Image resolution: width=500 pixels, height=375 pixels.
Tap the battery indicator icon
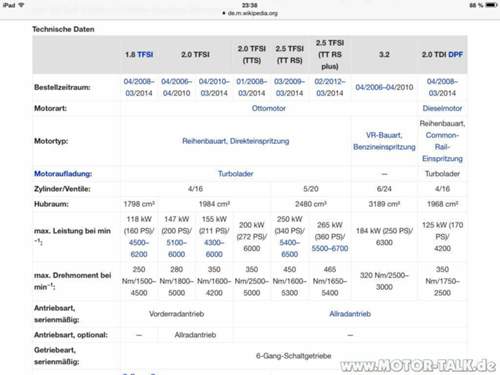[491, 5]
